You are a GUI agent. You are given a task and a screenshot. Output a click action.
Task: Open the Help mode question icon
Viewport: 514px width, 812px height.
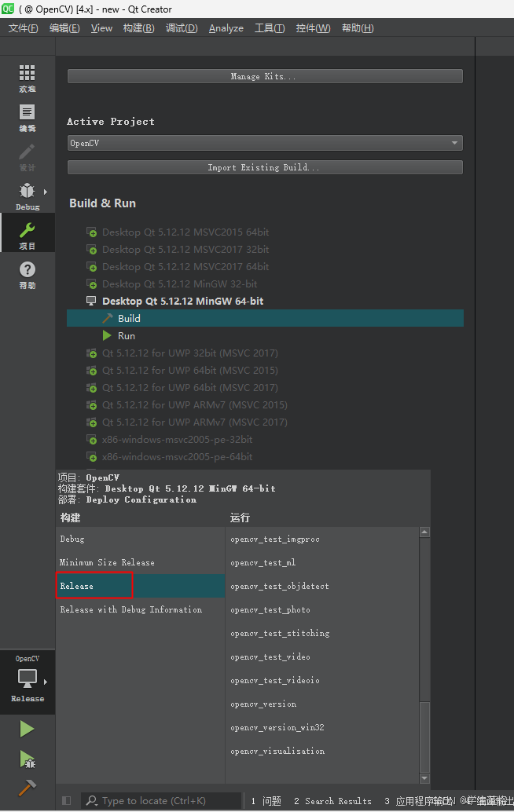coord(27,269)
